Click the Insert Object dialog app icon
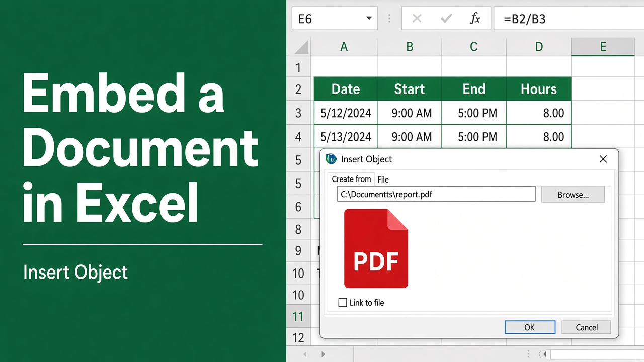The image size is (644, 362). tap(331, 159)
